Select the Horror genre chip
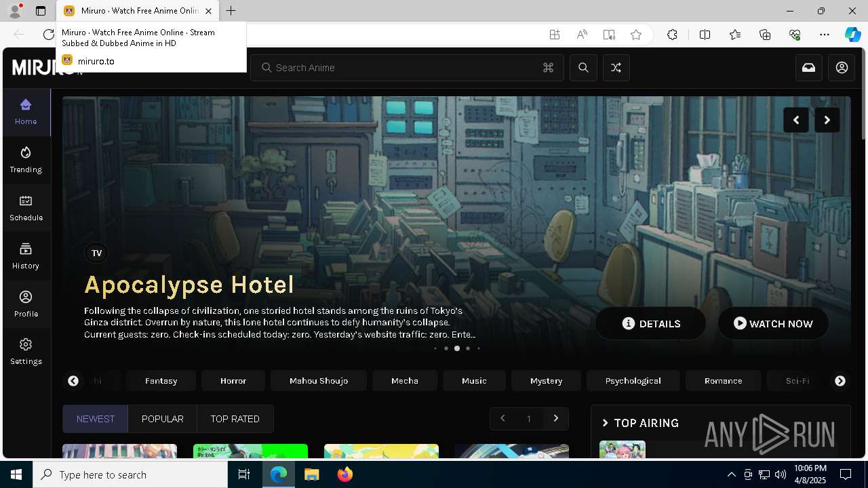Image resolution: width=868 pixels, height=488 pixels. pyautogui.click(x=233, y=381)
